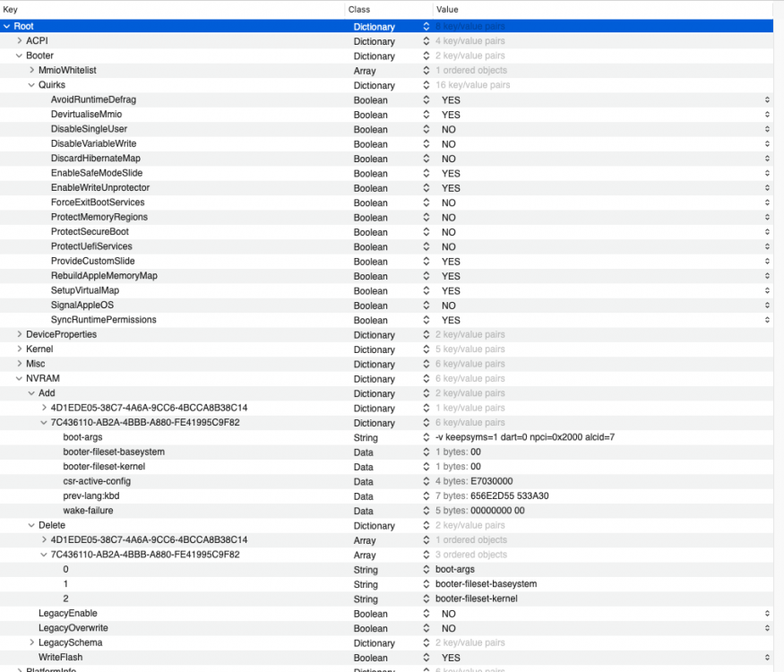Sort by the Key column header
The image size is (784, 672).
click(172, 10)
